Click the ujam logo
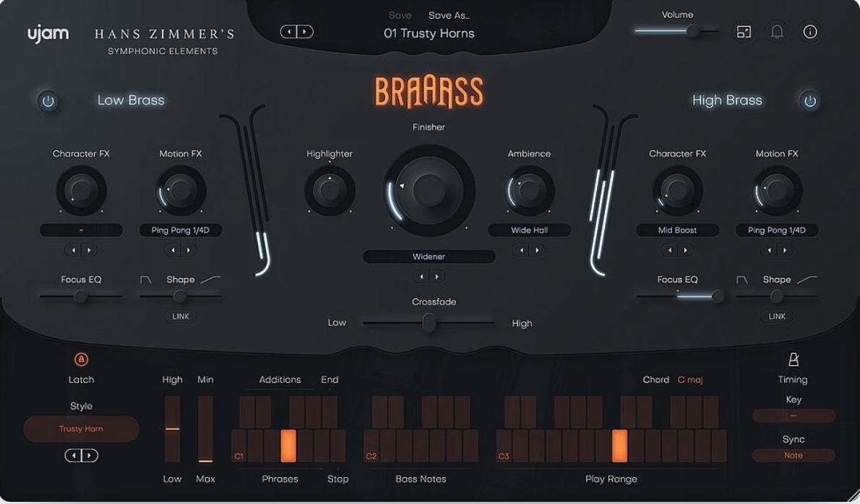 pos(48,34)
